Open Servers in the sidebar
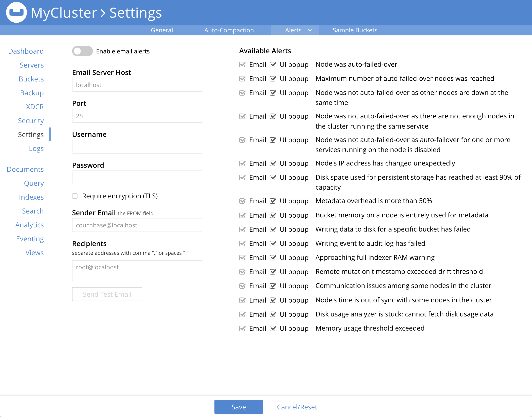 click(x=32, y=65)
